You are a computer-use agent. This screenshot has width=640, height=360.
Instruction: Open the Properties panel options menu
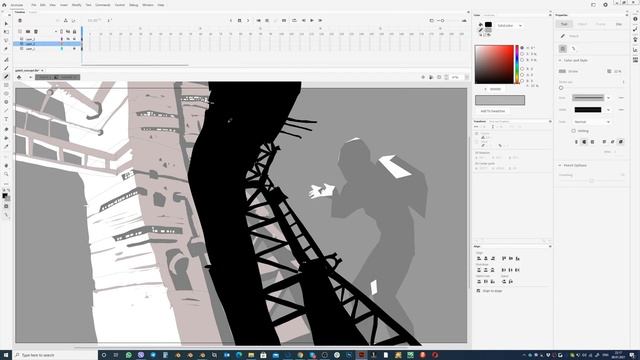[x=627, y=15]
